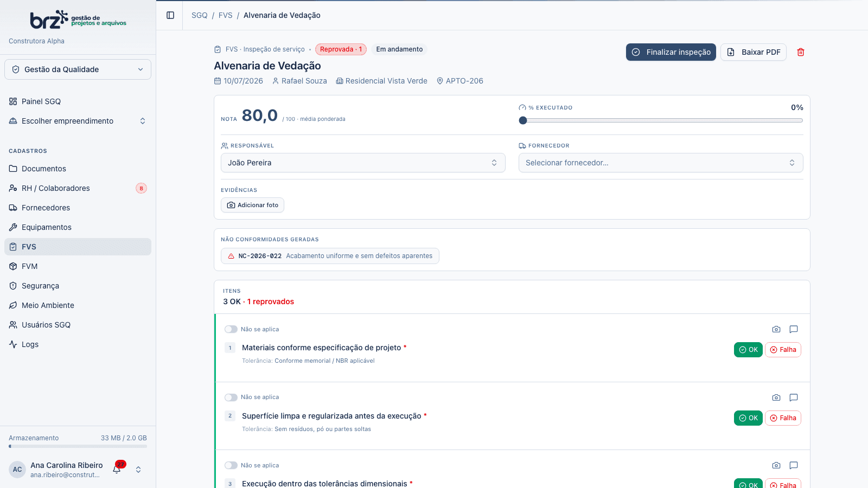This screenshot has height=488, width=868.
Task: Open NC-2026-022 non-conformity chip
Action: pos(330,256)
